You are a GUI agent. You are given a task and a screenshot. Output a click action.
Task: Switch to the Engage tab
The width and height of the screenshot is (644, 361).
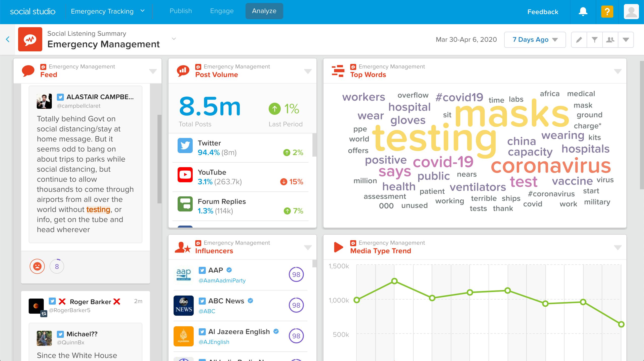222,11
